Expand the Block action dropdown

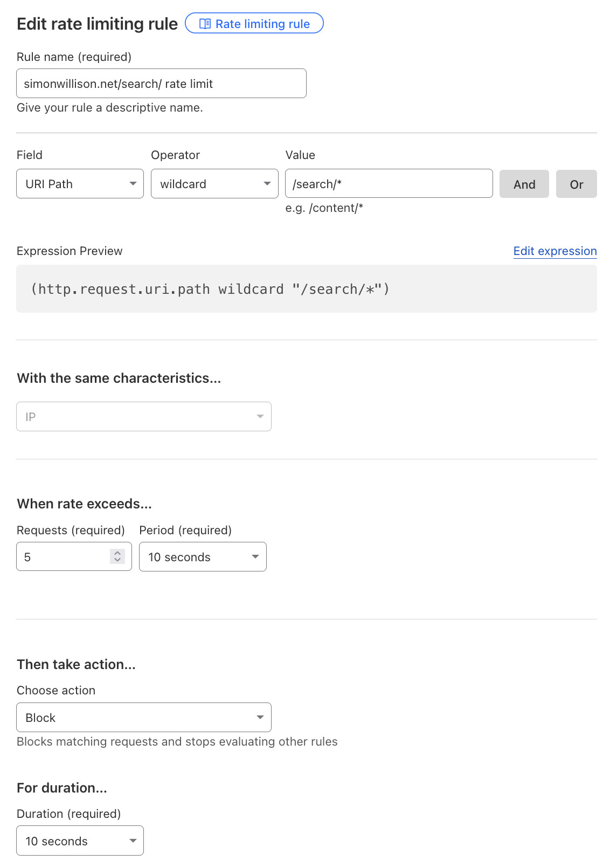143,718
